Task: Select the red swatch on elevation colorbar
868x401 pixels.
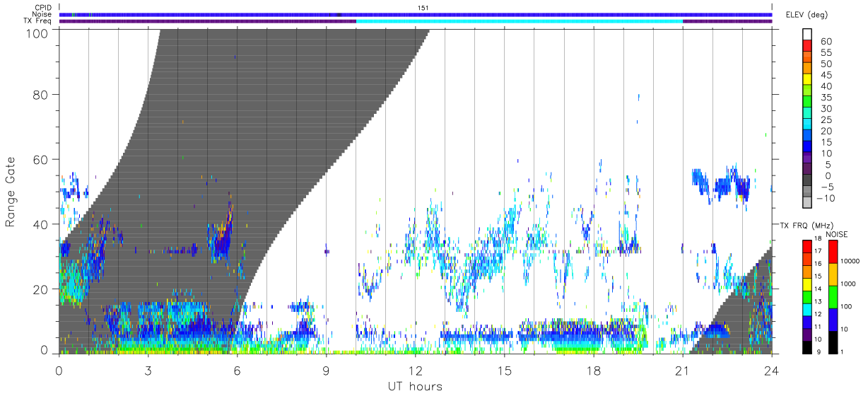Action: [808, 47]
